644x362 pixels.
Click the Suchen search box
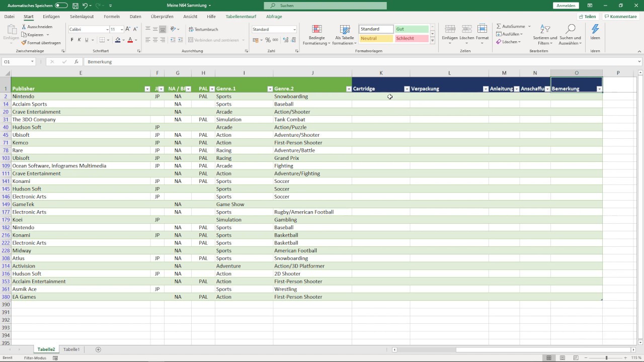326,6
